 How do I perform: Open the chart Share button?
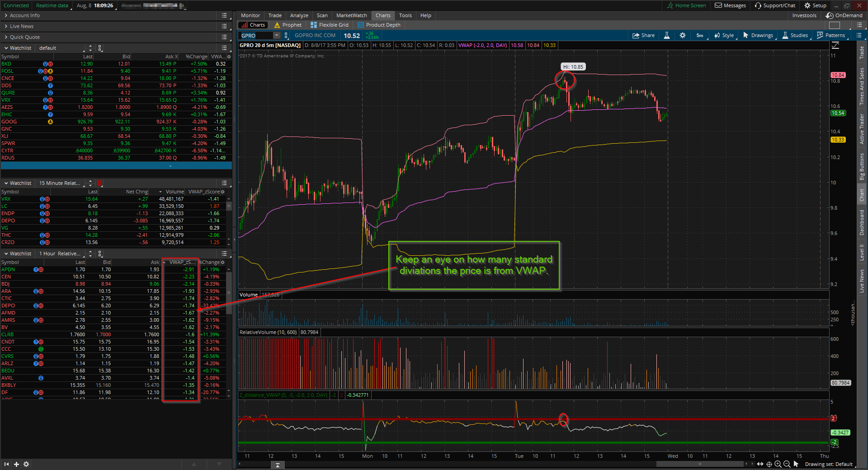point(643,35)
